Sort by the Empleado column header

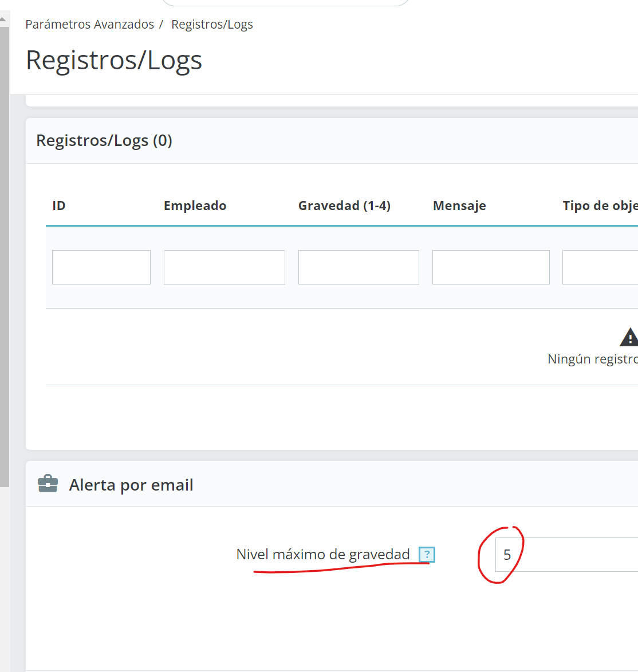(195, 205)
